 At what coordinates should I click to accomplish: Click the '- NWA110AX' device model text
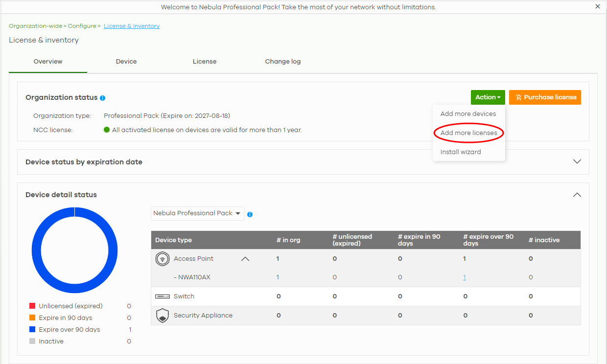coord(192,277)
